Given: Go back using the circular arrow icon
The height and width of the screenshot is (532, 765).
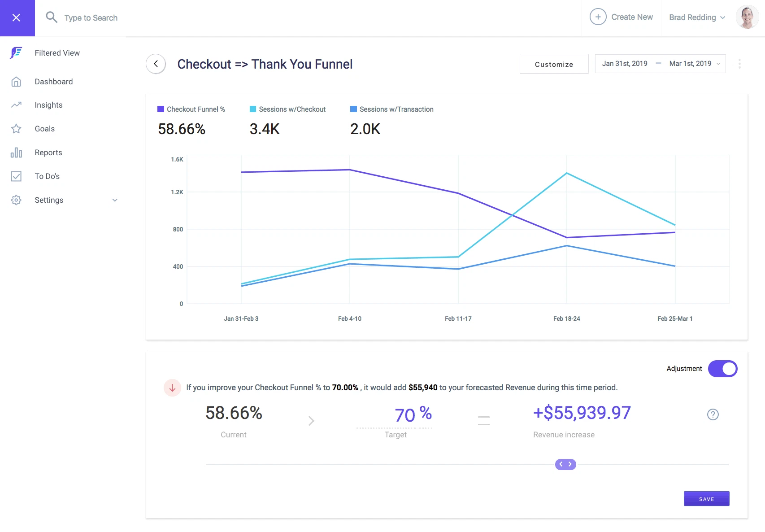Looking at the screenshot, I should 156,64.
